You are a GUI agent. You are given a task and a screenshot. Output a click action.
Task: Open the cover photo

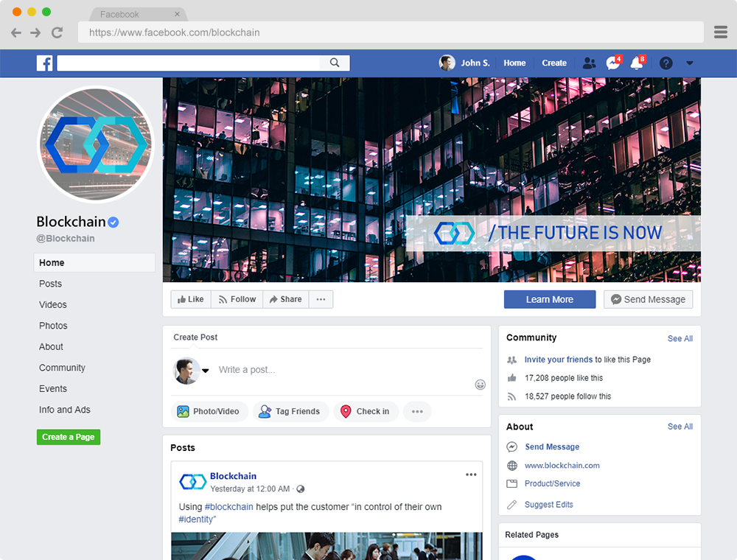pos(431,180)
